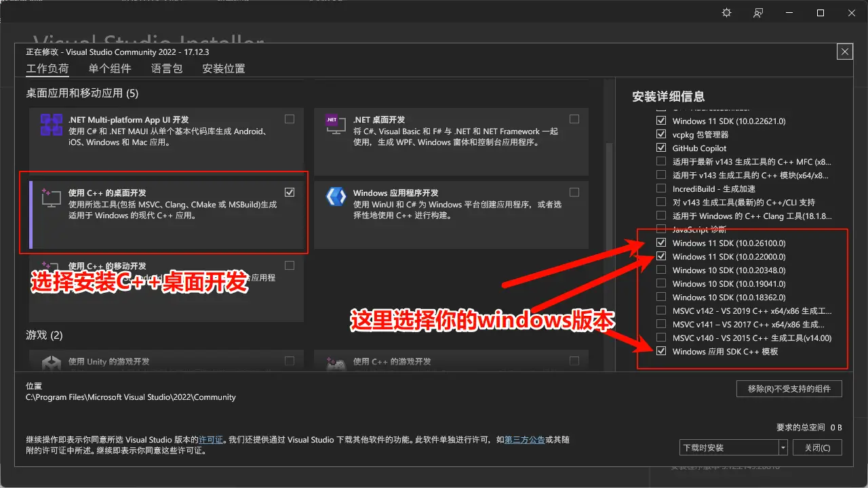Check the .NET Multi-platform App UI workload
This screenshot has width=868, height=488.
point(290,119)
